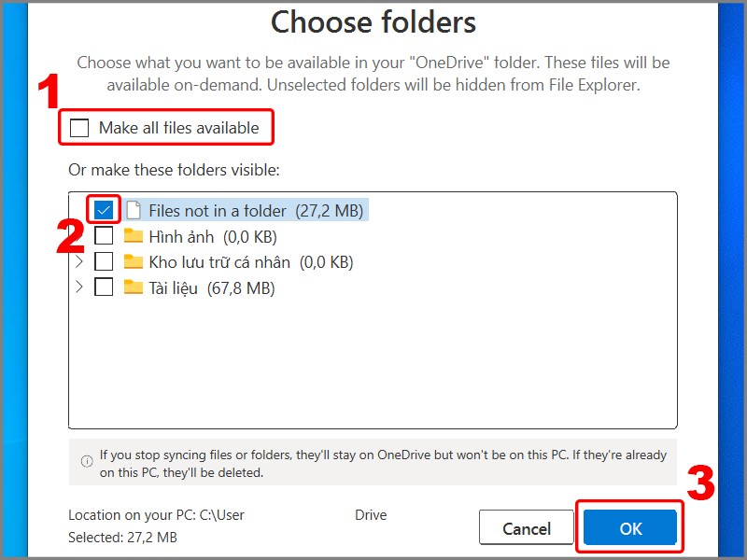Select the Tài liệu folder checkbox
This screenshot has height=560, width=747.
pos(104,287)
